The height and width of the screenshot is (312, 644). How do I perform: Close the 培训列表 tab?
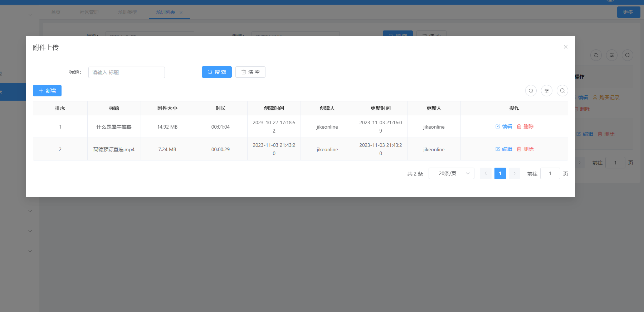click(181, 13)
